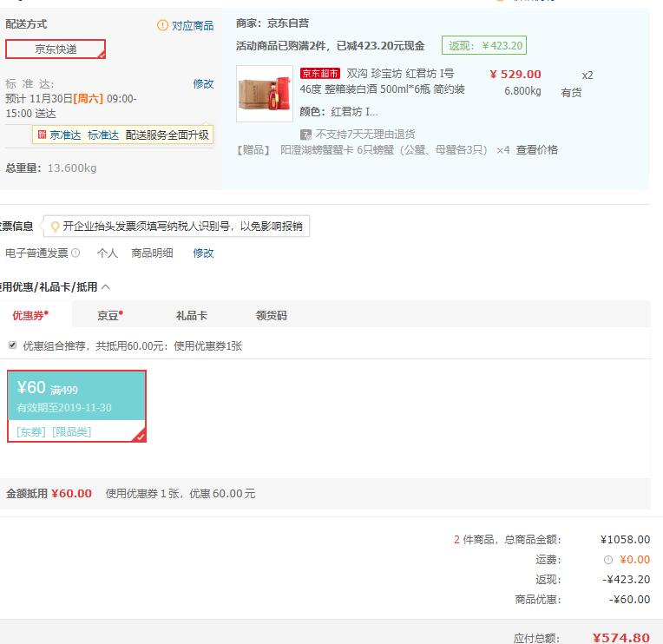Click the 对应商品 info icon
The image size is (663, 644).
[x=162, y=25]
